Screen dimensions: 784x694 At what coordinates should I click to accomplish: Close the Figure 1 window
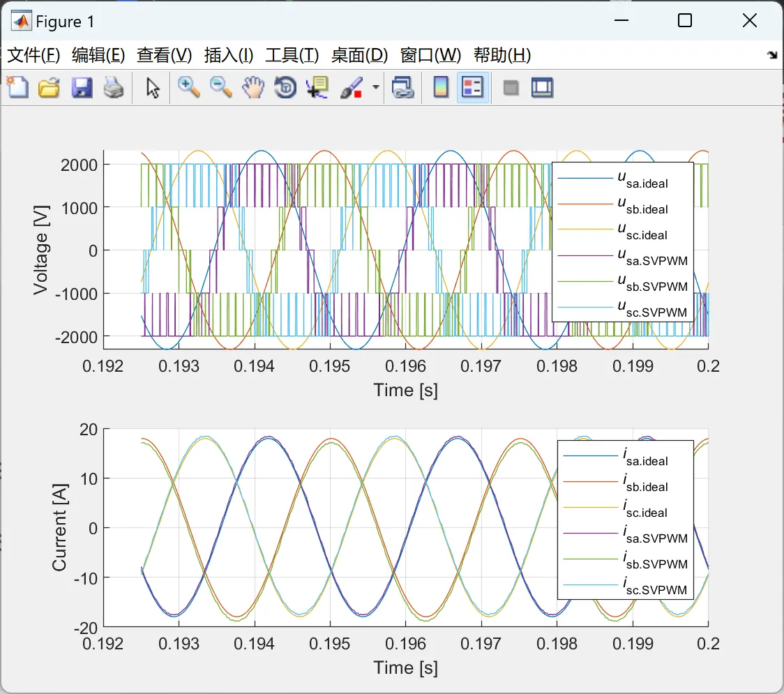pos(750,20)
